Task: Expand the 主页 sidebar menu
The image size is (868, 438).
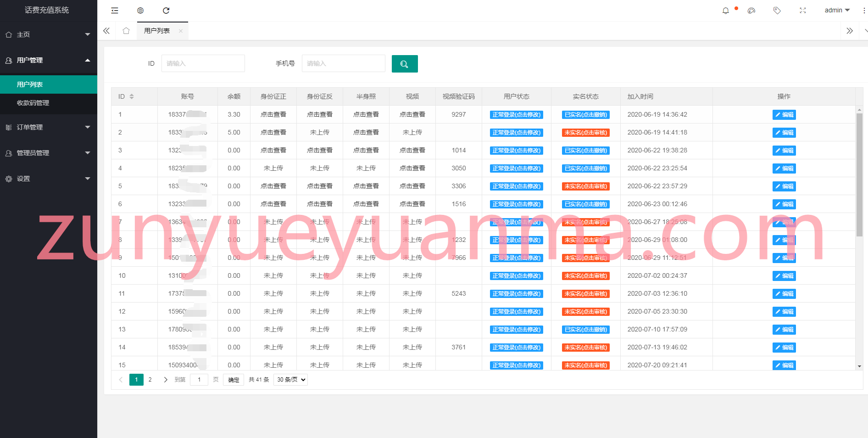Action: coord(49,34)
